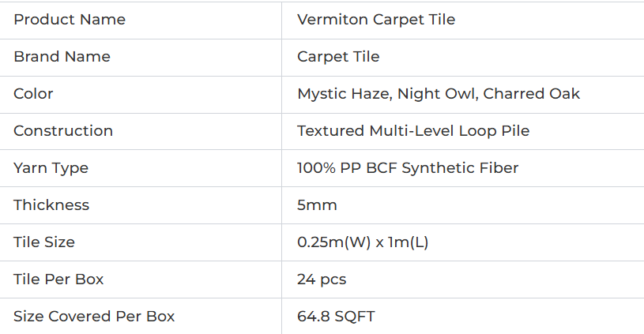Select the 5mm thickness value

click(317, 205)
